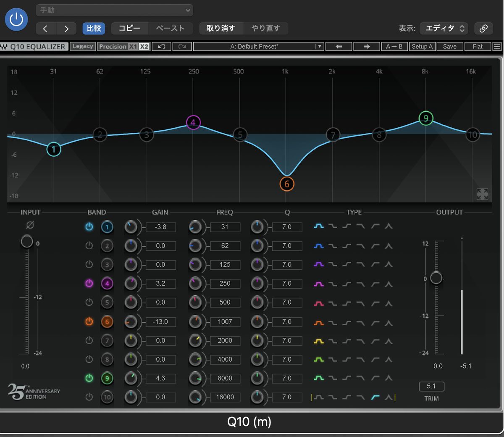Click the band 1 number button

pyautogui.click(x=107, y=227)
